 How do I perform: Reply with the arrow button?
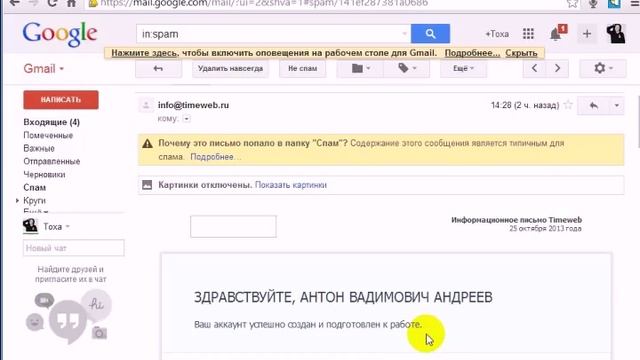594,106
